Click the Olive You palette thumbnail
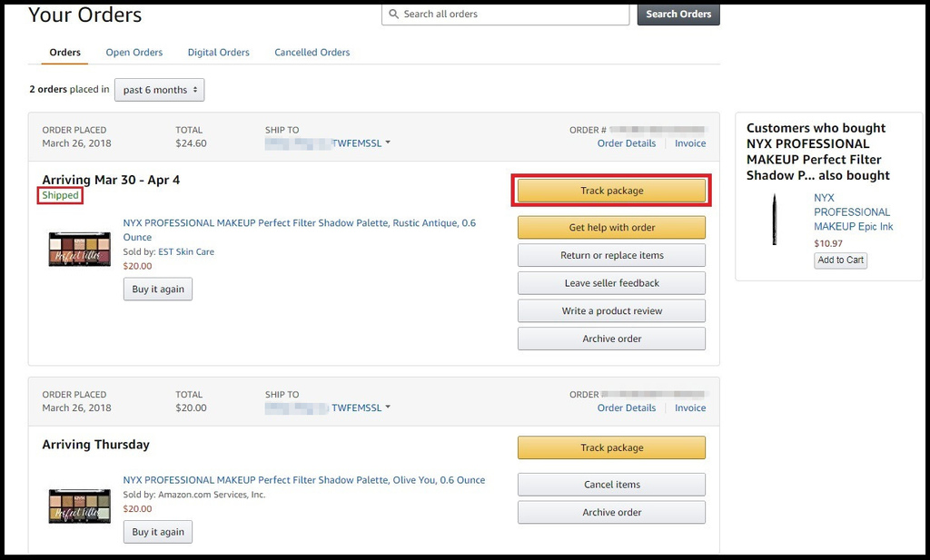The width and height of the screenshot is (930, 560). pyautogui.click(x=79, y=506)
